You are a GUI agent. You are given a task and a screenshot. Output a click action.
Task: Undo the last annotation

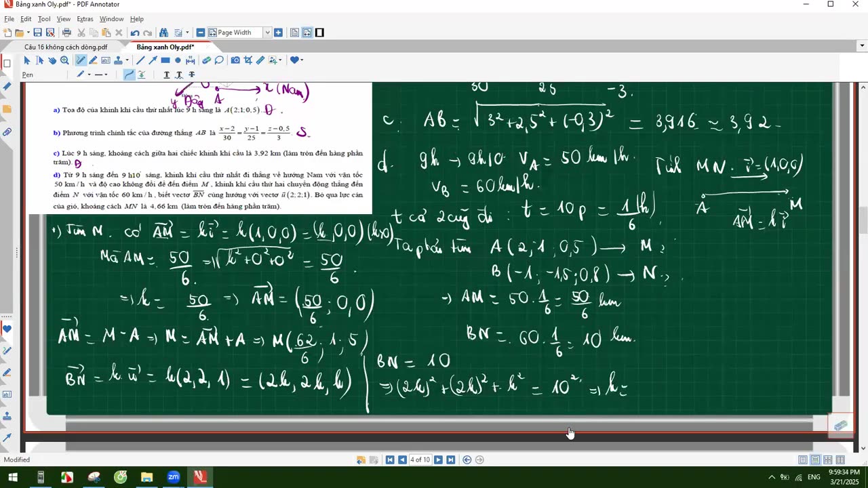135,33
